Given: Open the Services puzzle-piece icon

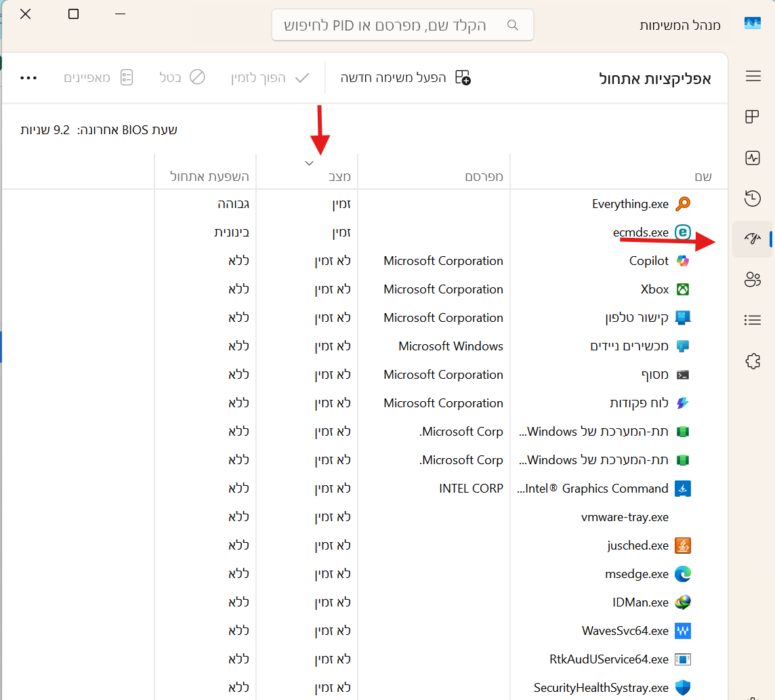Looking at the screenshot, I should point(753,361).
